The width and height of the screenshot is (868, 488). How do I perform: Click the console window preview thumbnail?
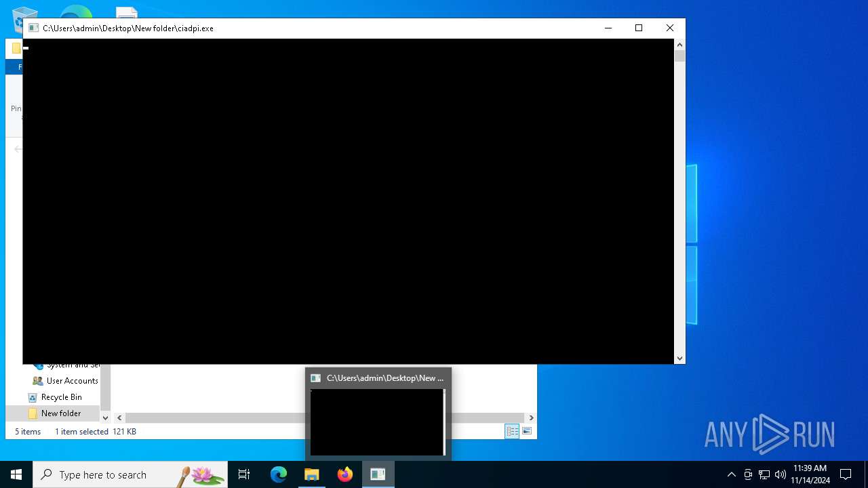(x=377, y=422)
